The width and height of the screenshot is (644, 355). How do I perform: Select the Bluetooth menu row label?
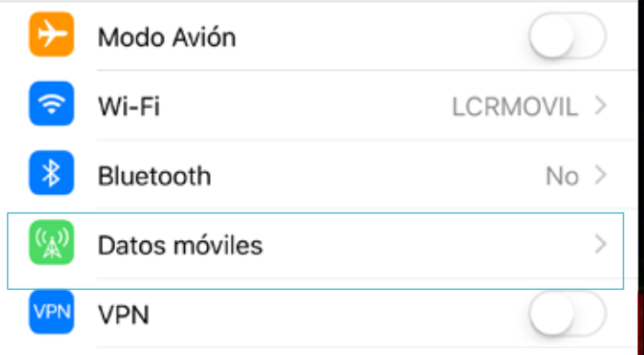pyautogui.click(x=155, y=176)
